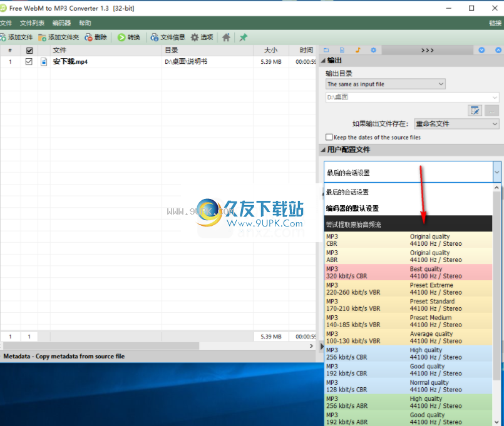Click the 链接 link in the menu bar
This screenshot has height=426, width=504.
tap(495, 23)
